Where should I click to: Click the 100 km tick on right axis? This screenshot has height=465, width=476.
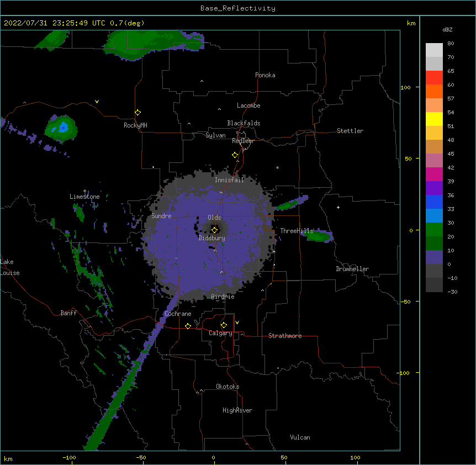pos(417,87)
